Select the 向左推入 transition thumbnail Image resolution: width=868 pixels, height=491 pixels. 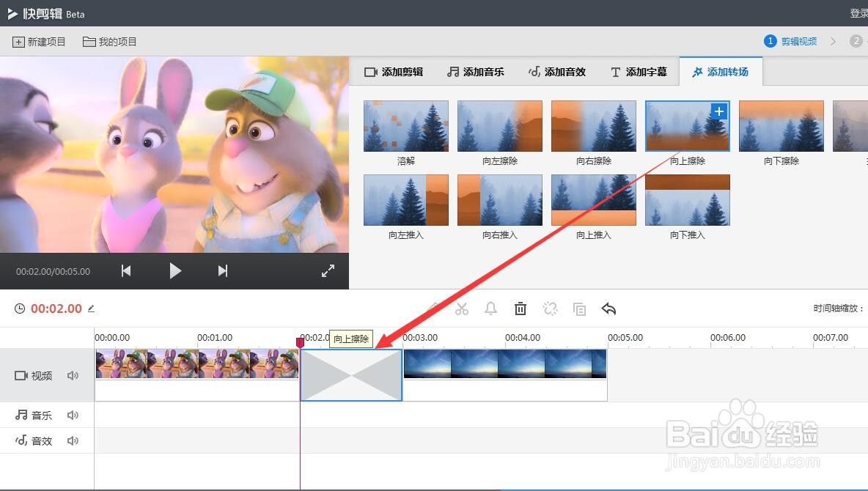click(405, 200)
